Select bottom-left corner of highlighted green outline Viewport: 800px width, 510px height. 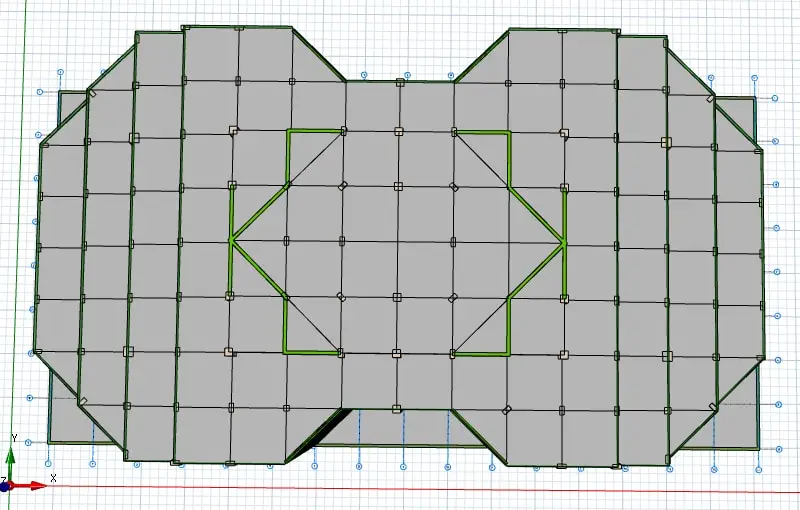pos(286,351)
